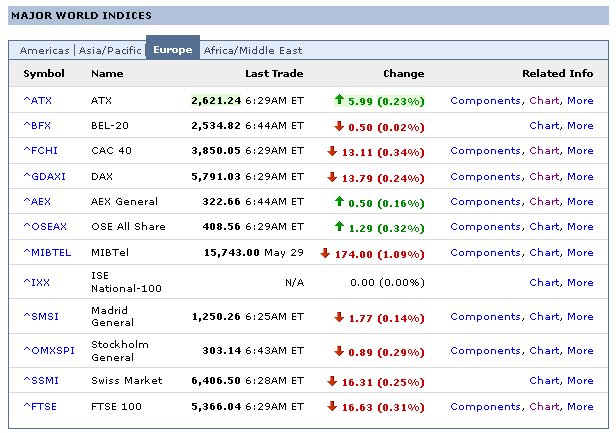This screenshot has height=433, width=616.
Task: Open the Chart link for FTSE 100
Action: pyautogui.click(x=544, y=407)
